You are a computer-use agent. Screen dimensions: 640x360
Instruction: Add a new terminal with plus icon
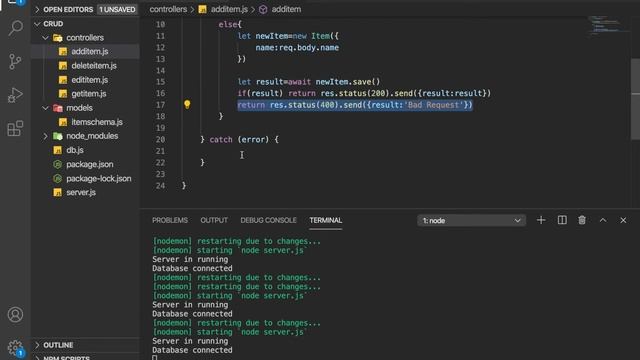tap(541, 220)
